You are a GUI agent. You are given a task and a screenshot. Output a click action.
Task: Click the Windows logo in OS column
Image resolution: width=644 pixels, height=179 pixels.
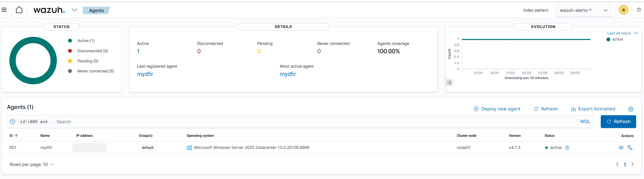pyautogui.click(x=189, y=148)
